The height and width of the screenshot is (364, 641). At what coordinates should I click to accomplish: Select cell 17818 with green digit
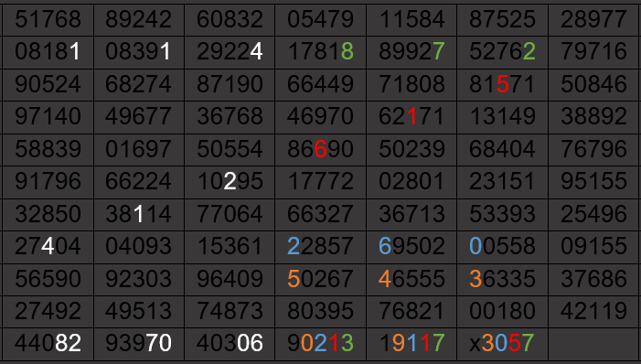320,52
